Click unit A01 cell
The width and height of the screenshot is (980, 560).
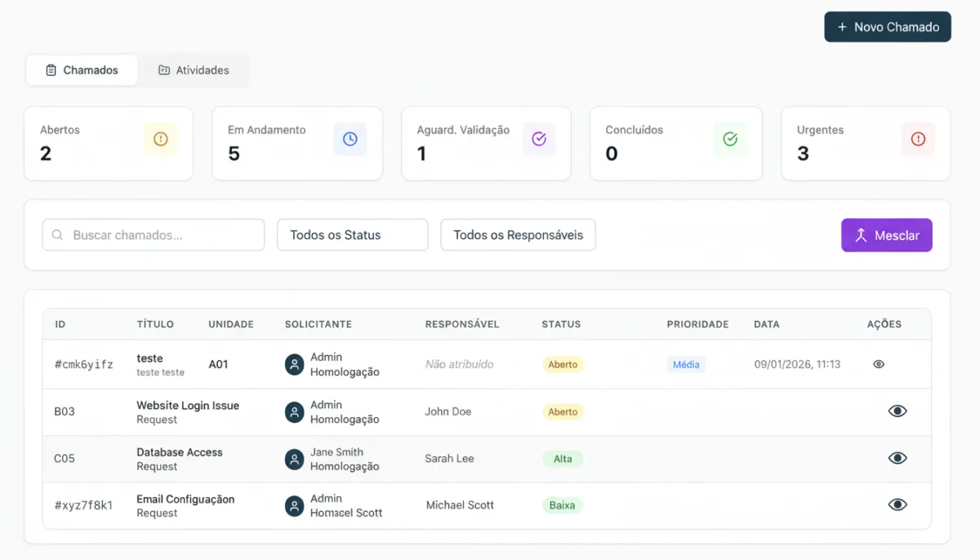[x=218, y=364]
